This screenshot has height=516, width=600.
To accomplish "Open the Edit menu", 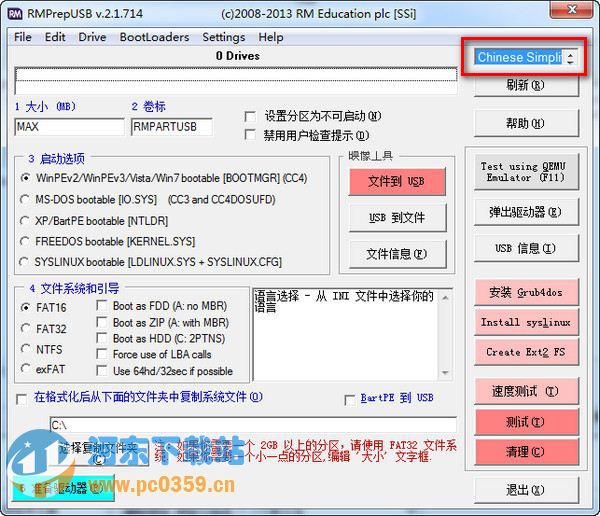I will (x=55, y=37).
